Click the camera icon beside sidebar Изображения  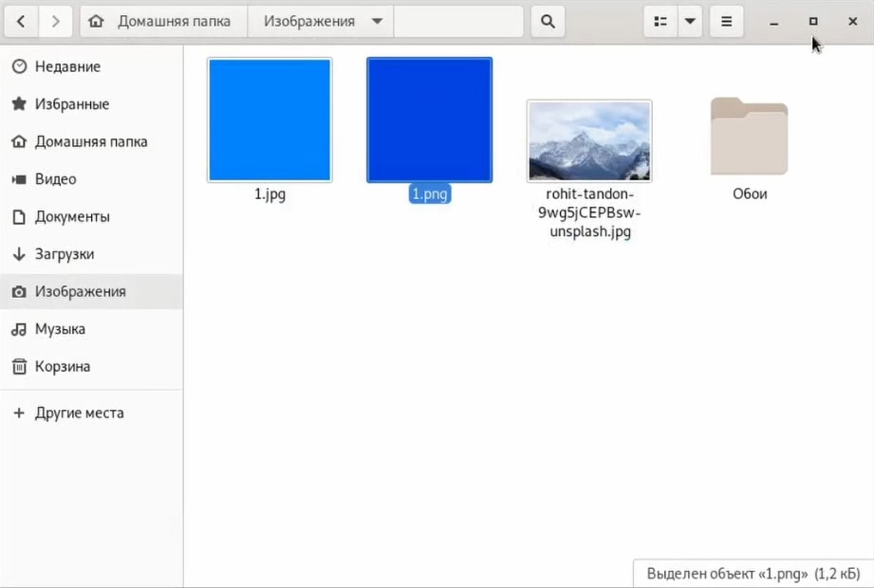click(x=20, y=292)
